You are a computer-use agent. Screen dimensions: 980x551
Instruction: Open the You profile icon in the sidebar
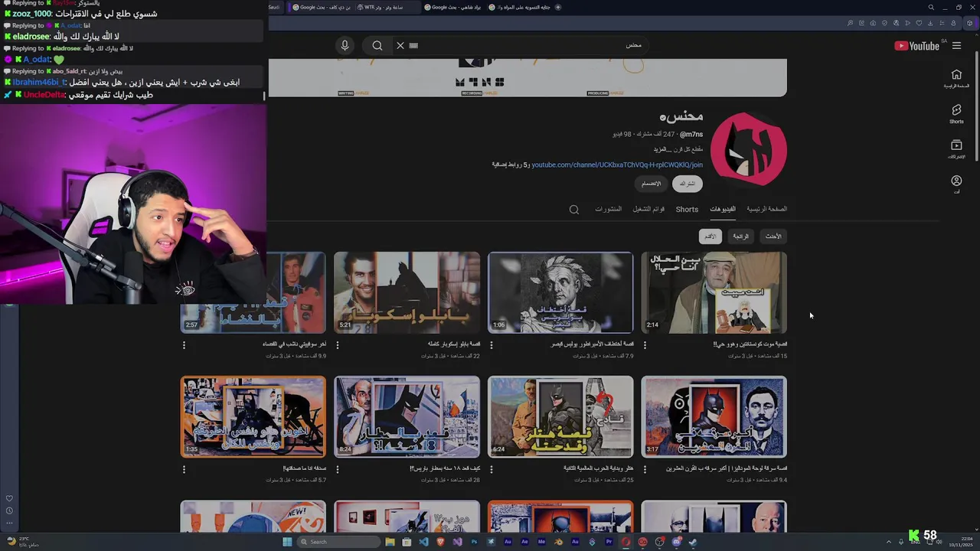[956, 184]
